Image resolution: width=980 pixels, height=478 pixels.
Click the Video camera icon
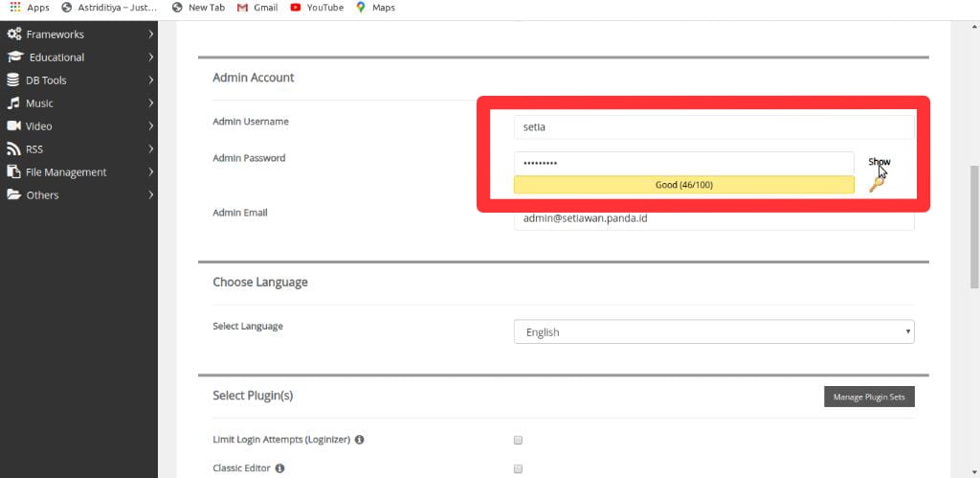coord(13,125)
